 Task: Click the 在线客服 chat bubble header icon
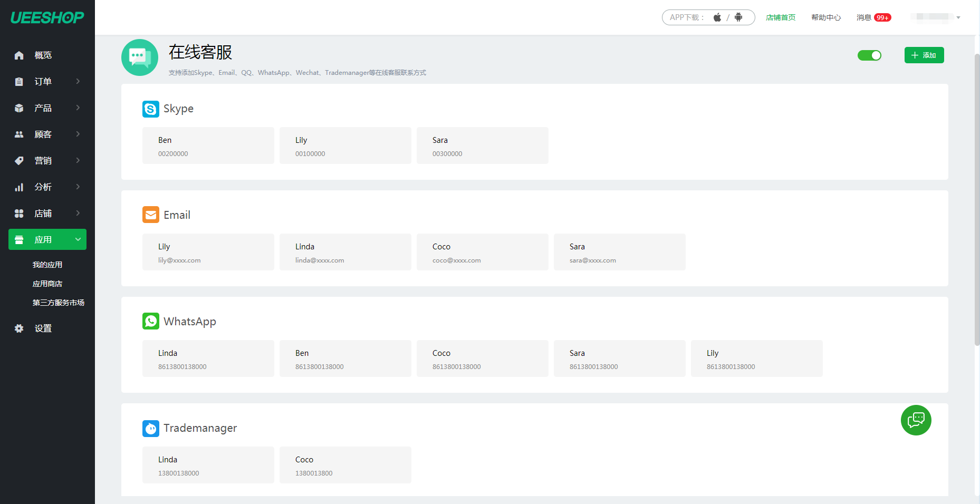coord(140,57)
